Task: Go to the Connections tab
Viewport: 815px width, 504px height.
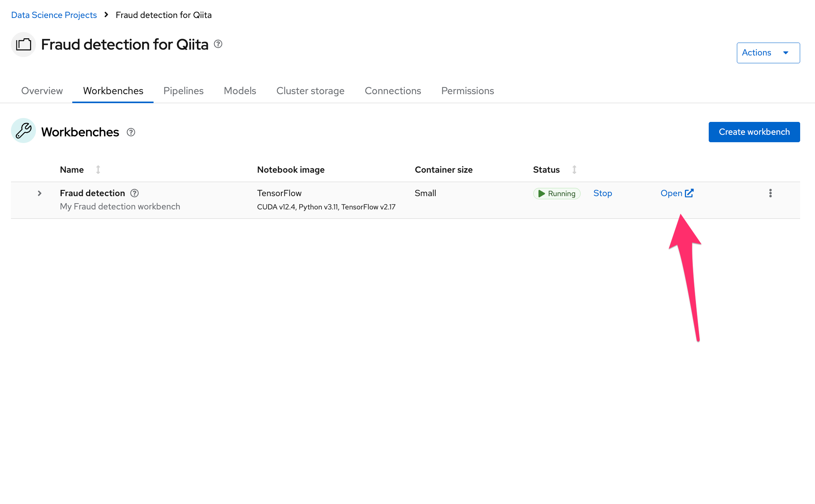Action: [x=393, y=91]
